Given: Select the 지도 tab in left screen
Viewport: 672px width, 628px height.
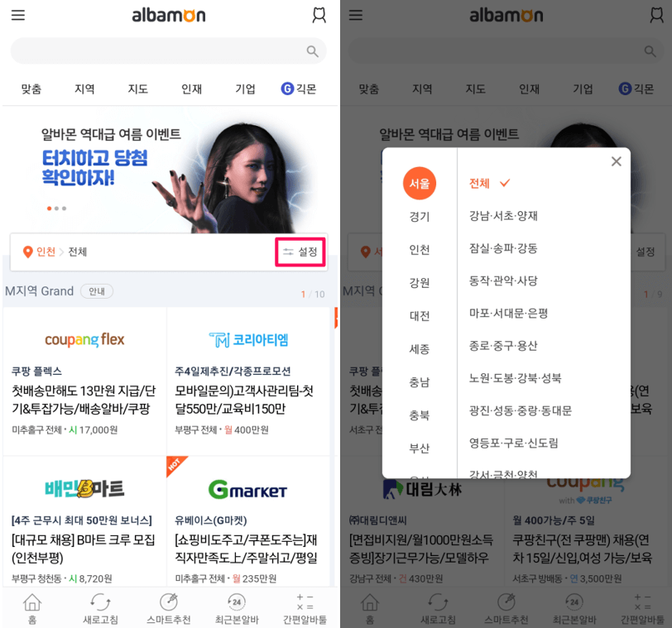Looking at the screenshot, I should pyautogui.click(x=138, y=89).
